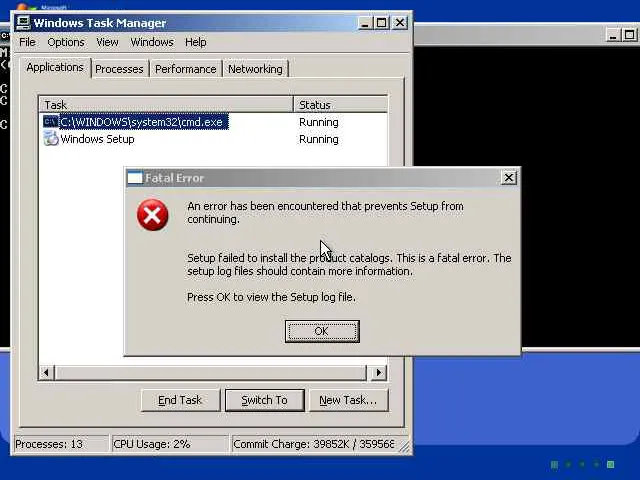The width and height of the screenshot is (640, 480).
Task: Click the Fatal Error title bar icon
Action: coord(135,178)
